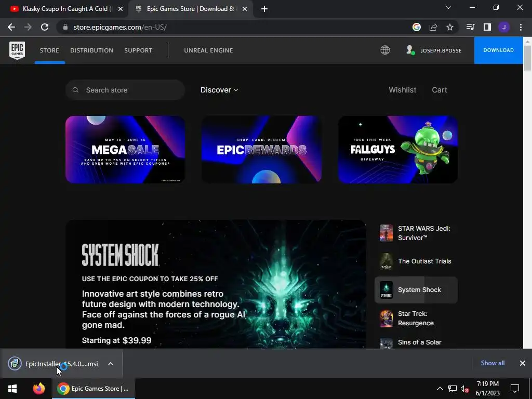Image resolution: width=532 pixels, height=399 pixels.
Task: Open the System Shock featured banner
Action: (x=216, y=284)
